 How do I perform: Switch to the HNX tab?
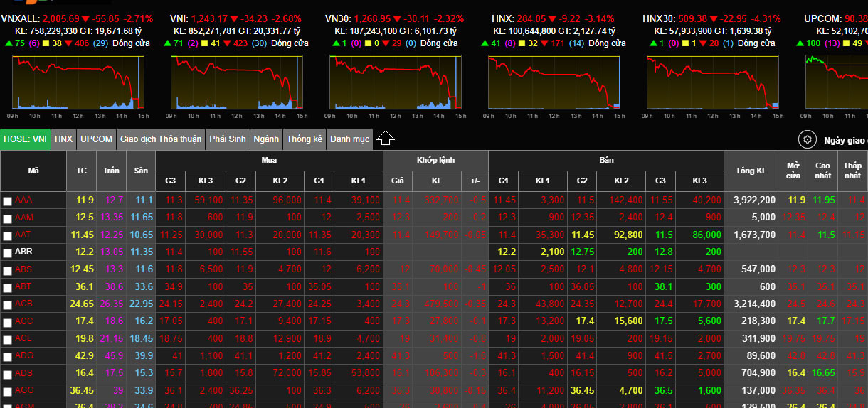(x=63, y=139)
